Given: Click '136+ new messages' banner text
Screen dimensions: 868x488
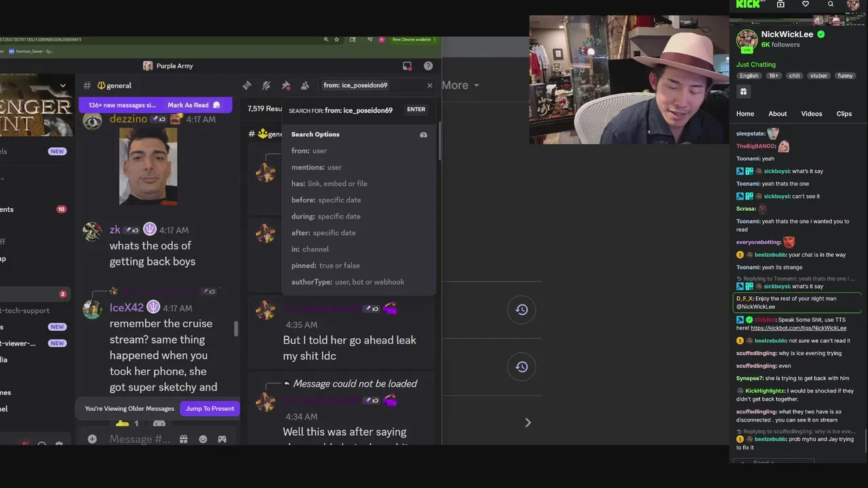Looking at the screenshot, I should [x=122, y=105].
